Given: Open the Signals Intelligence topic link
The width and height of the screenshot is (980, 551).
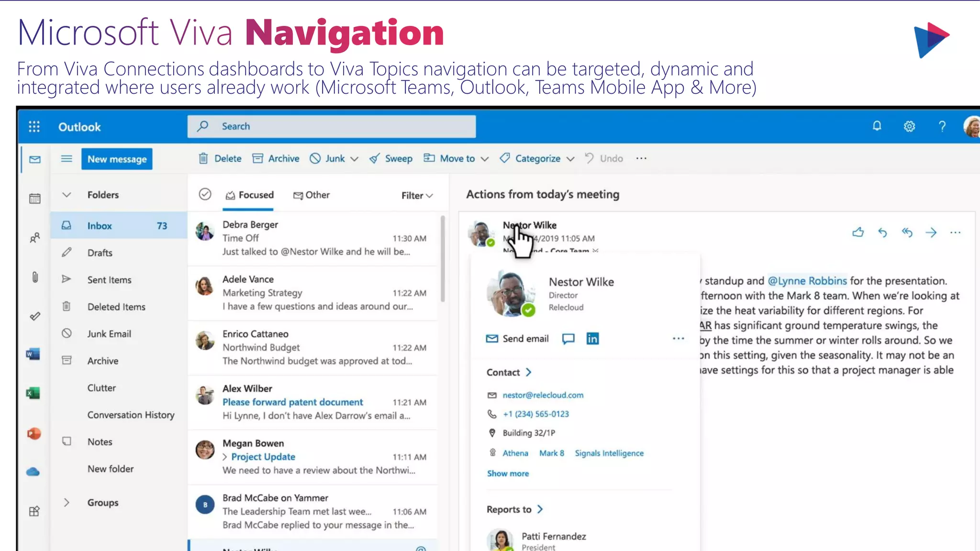Looking at the screenshot, I should coord(609,453).
